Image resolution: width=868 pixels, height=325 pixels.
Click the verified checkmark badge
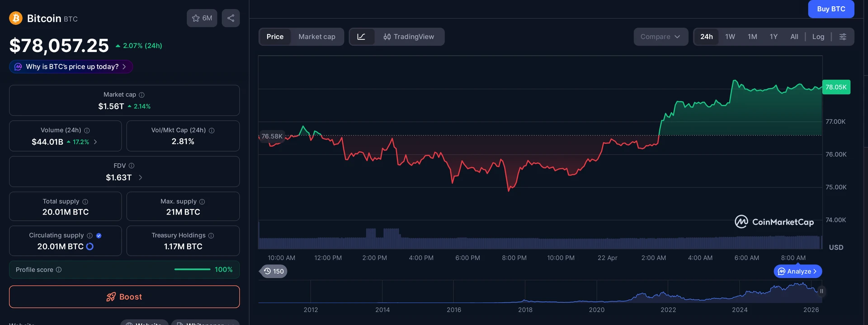point(99,235)
